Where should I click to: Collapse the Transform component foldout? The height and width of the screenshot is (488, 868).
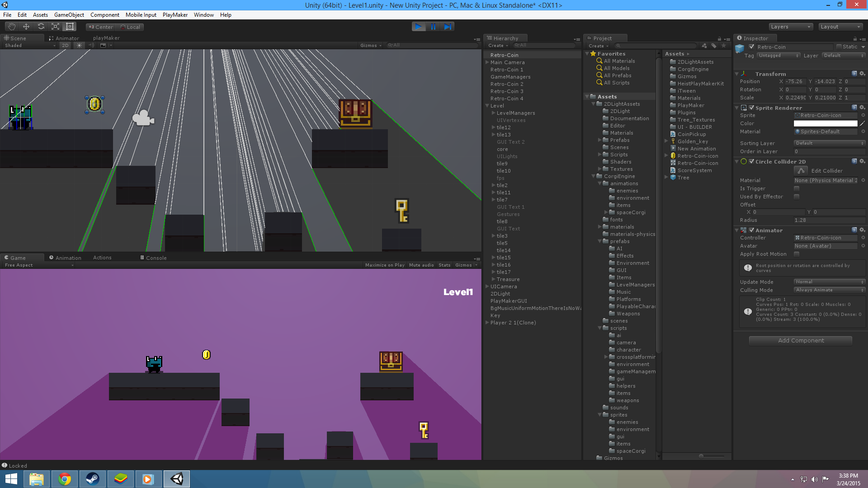(737, 74)
